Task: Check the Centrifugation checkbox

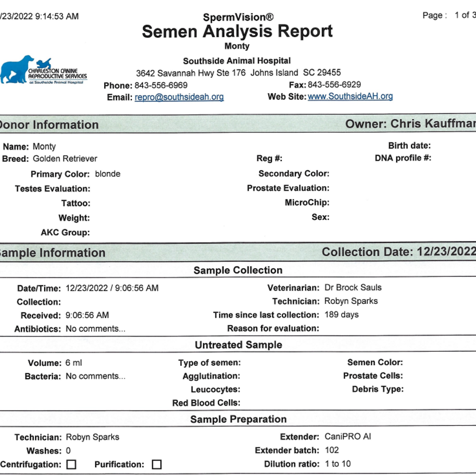Action: (71, 464)
